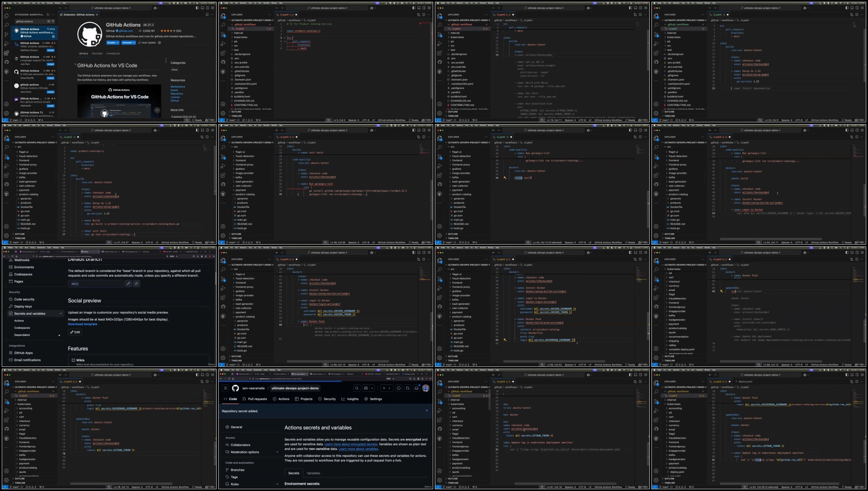Open Copilot icon in the GitHub header
This screenshot has height=491, width=868.
[x=366, y=388]
